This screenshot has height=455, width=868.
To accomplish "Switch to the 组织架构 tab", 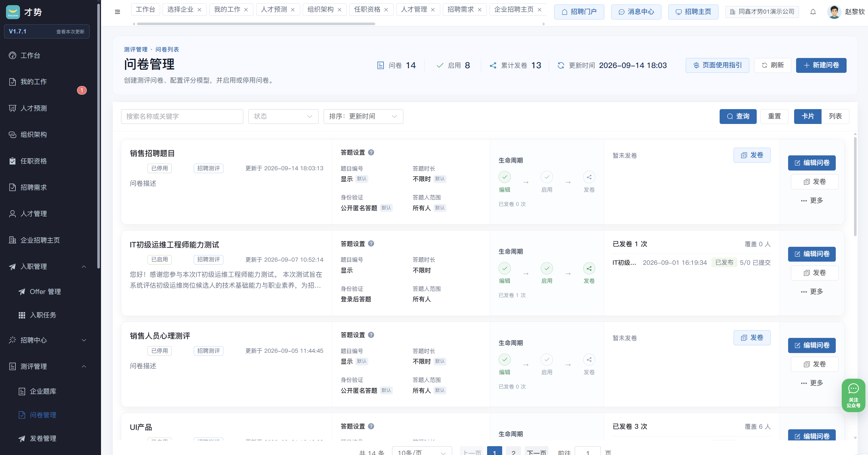I will (320, 9).
